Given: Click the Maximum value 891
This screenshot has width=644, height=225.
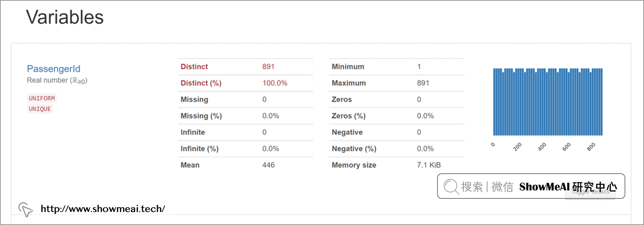Looking at the screenshot, I should tap(423, 83).
